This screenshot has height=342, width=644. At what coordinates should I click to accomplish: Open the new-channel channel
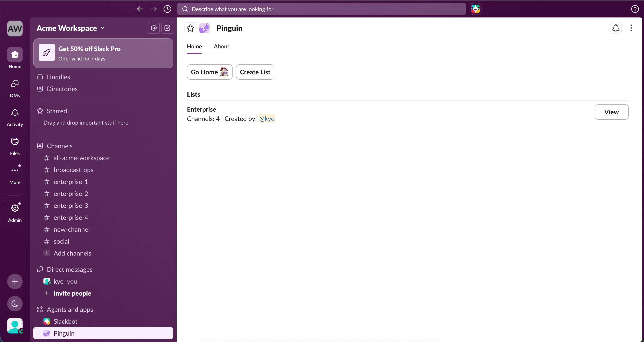pos(103,230)
